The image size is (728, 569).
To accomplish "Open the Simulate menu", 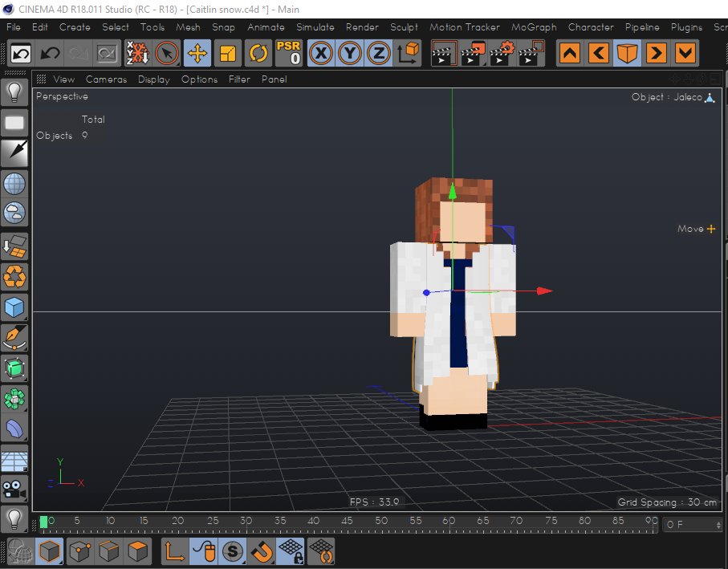I will [x=315, y=27].
